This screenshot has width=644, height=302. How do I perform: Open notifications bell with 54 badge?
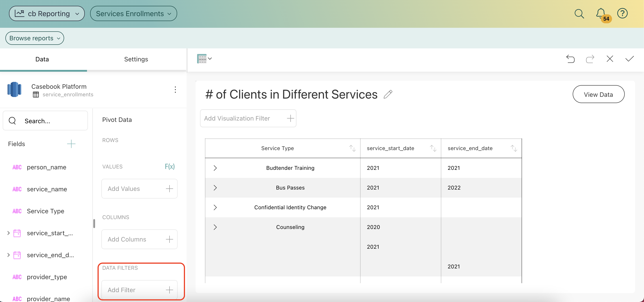pyautogui.click(x=601, y=14)
